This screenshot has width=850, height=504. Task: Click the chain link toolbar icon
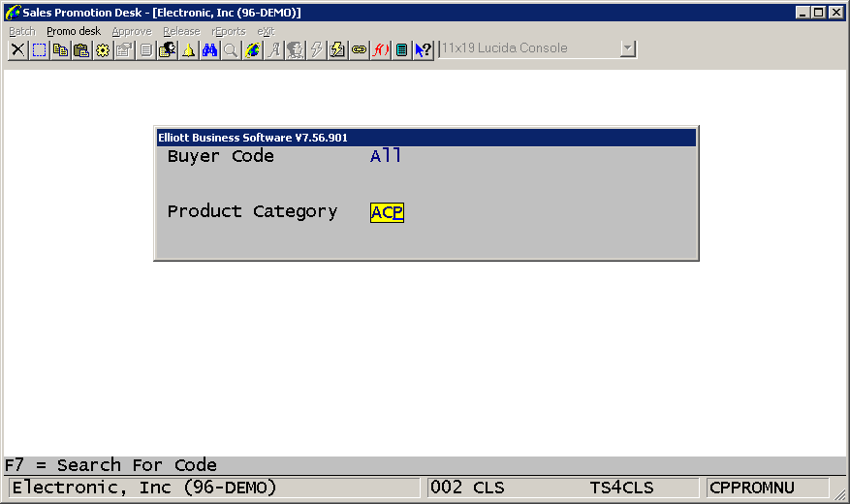click(x=359, y=49)
